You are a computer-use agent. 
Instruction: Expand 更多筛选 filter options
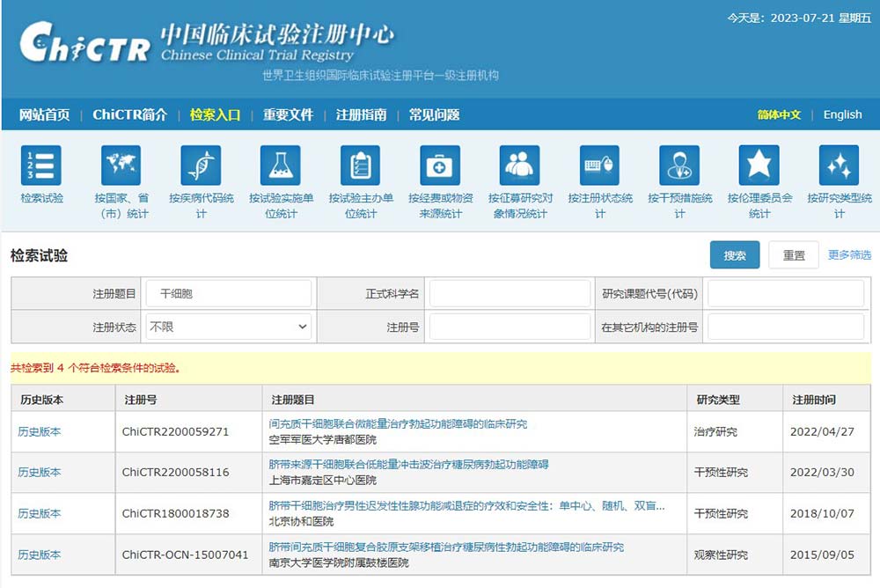tap(849, 255)
